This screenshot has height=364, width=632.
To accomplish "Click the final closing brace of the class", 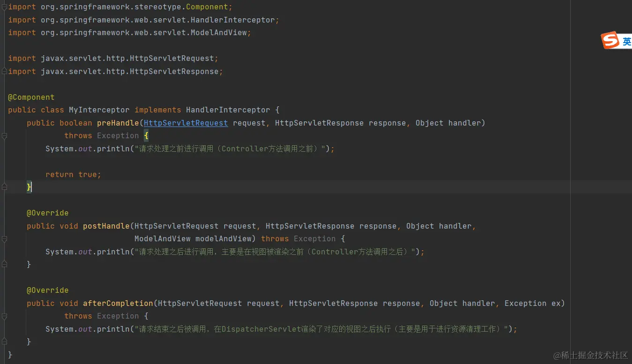I will [10, 355].
